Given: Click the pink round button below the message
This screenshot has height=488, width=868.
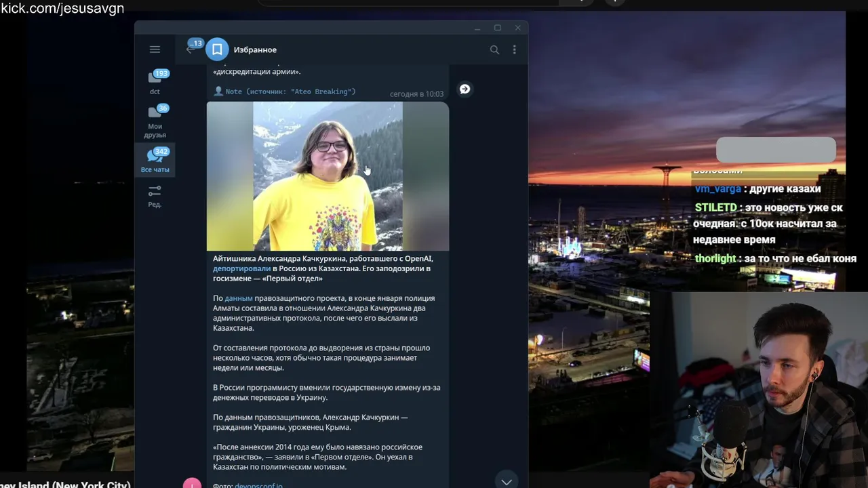Looking at the screenshot, I should (192, 483).
